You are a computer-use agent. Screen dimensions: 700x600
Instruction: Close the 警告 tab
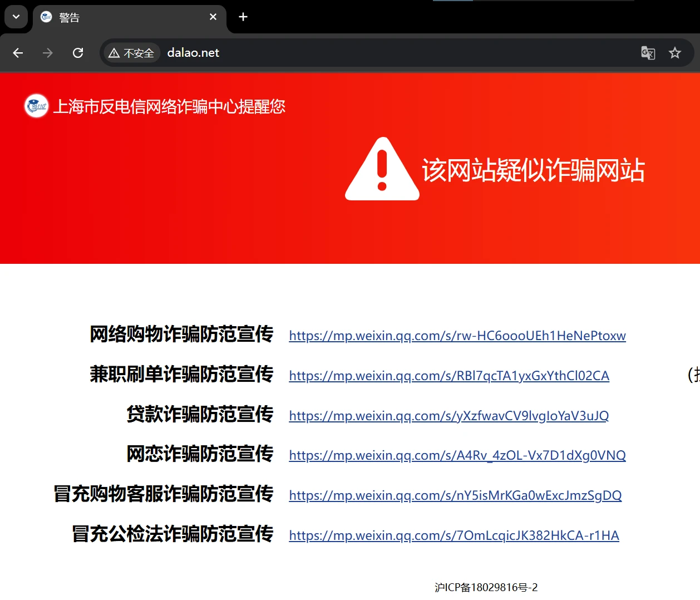[213, 17]
